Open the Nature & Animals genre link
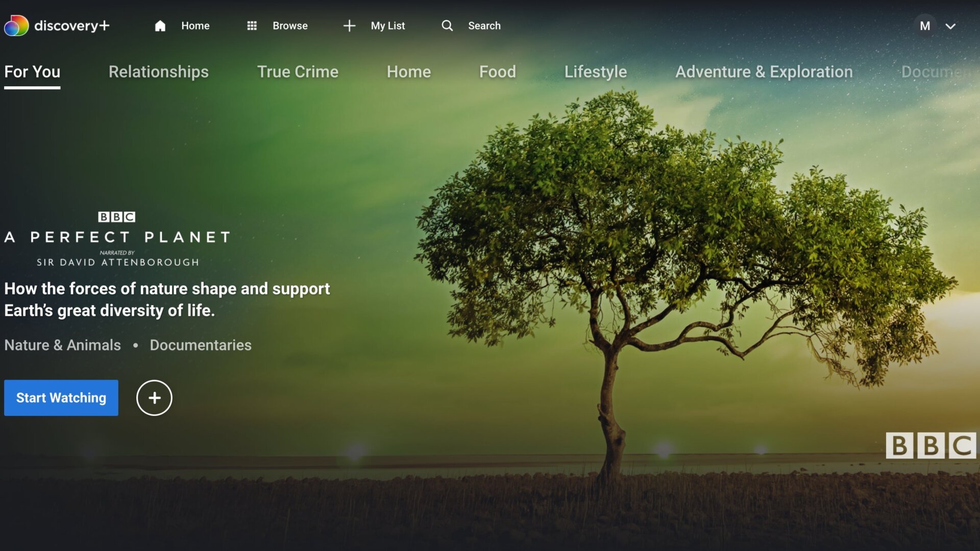The height and width of the screenshot is (551, 980). [63, 345]
